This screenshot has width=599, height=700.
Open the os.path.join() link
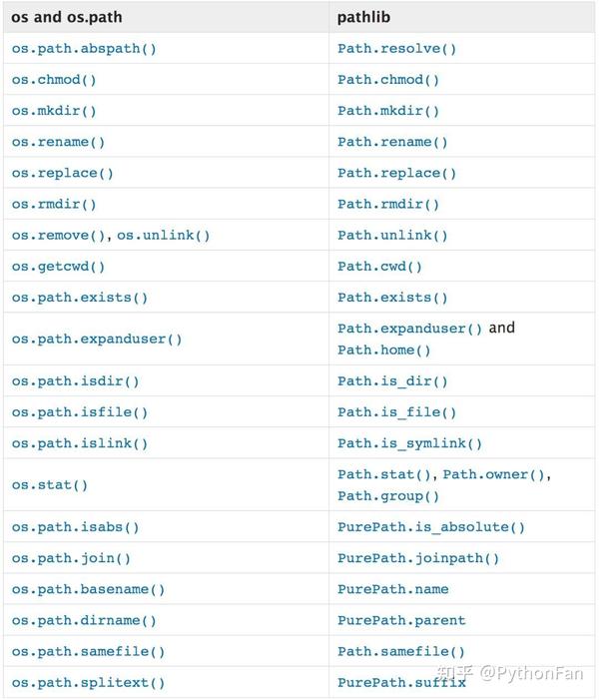pos(71,558)
